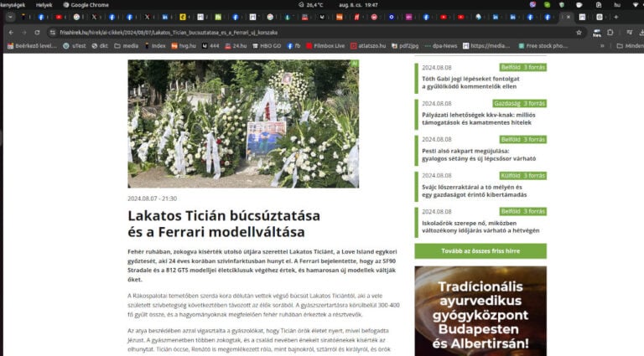Show hidden bookmarks with the chevron
The width and height of the screenshot is (644, 356).
pyautogui.click(x=602, y=46)
